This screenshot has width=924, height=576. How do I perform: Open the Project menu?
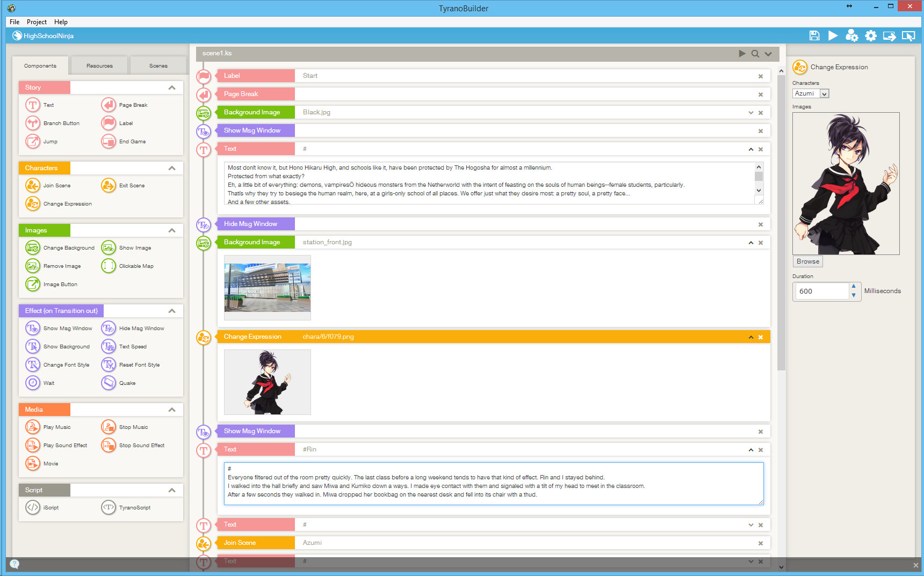tap(37, 22)
